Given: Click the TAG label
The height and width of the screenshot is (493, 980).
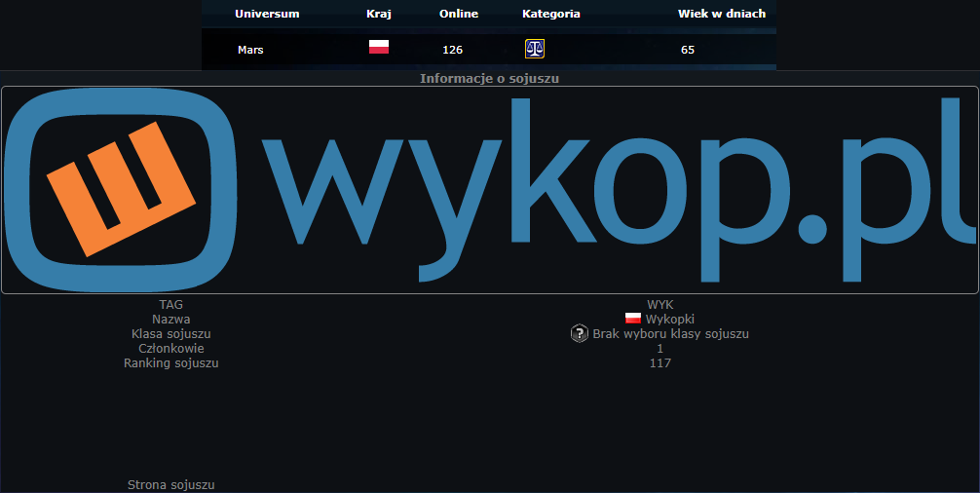Looking at the screenshot, I should pyautogui.click(x=171, y=305).
